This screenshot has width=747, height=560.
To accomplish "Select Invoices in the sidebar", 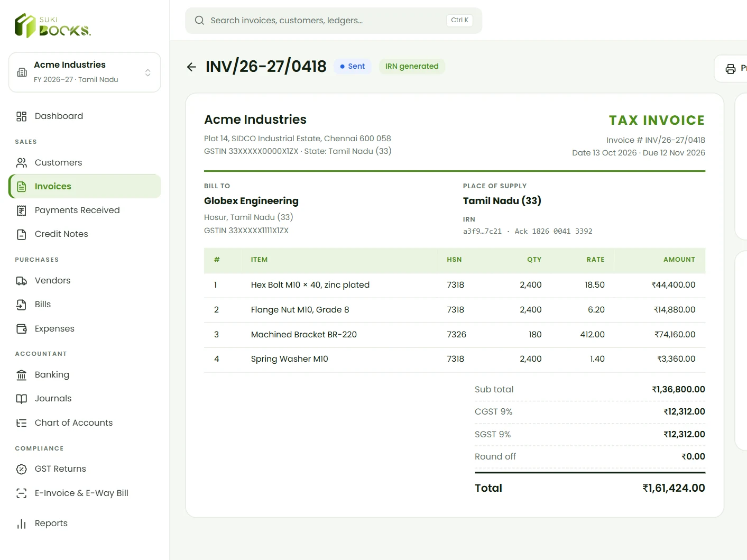I will (85, 186).
